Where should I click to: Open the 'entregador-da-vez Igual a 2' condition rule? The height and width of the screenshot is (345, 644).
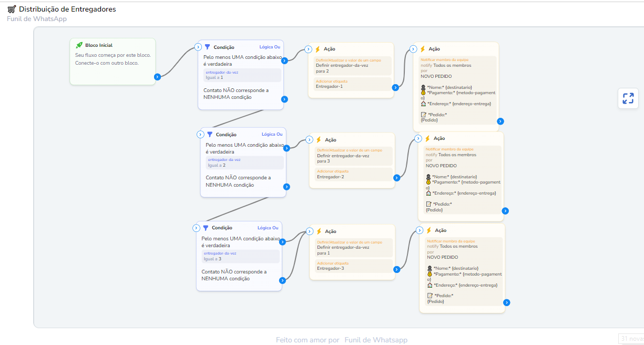click(244, 163)
